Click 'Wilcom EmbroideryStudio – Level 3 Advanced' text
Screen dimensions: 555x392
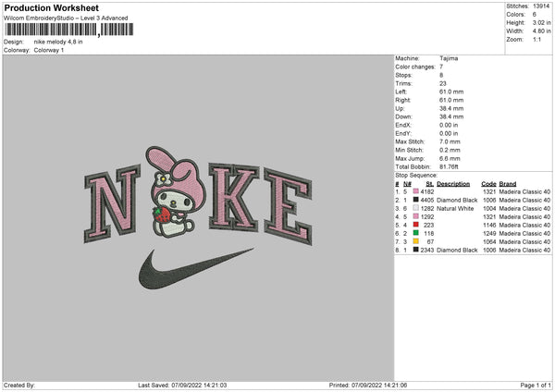coord(66,18)
